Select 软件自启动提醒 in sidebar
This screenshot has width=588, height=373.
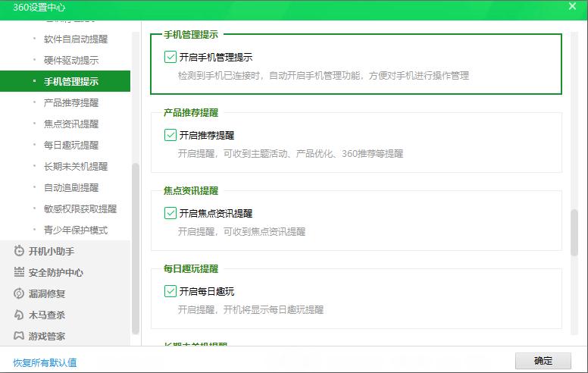tap(76, 39)
